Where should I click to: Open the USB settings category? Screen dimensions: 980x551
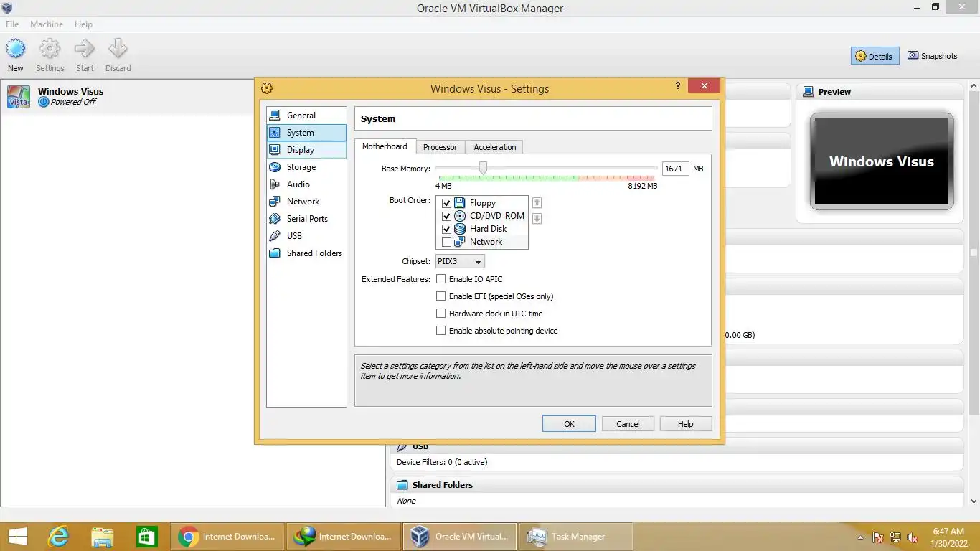tap(306, 236)
